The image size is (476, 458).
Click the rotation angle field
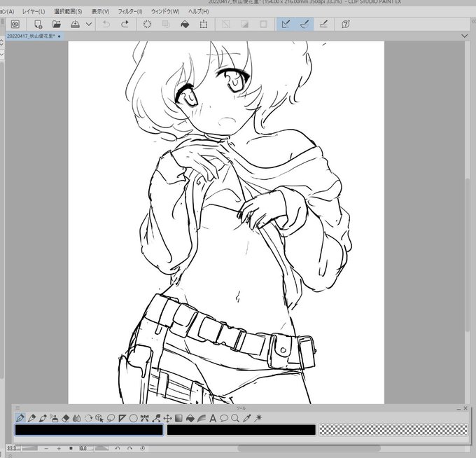(x=85, y=448)
